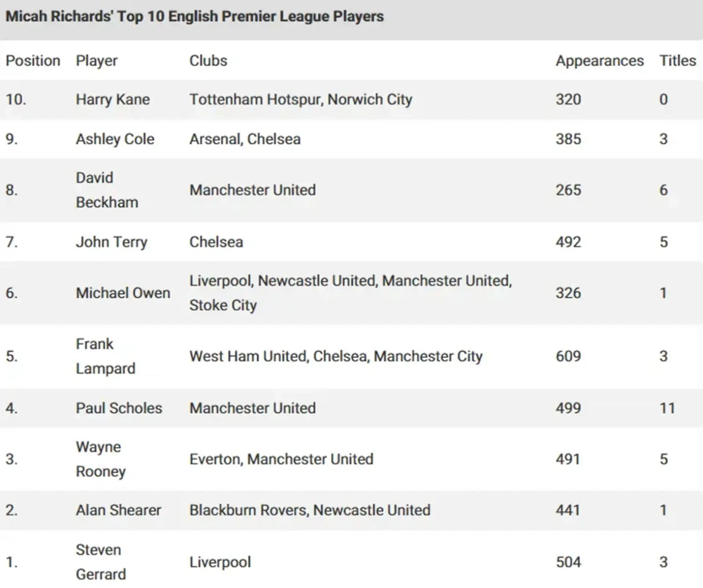Select Wayne Rooney's name
This screenshot has height=588, width=703.
click(x=101, y=459)
